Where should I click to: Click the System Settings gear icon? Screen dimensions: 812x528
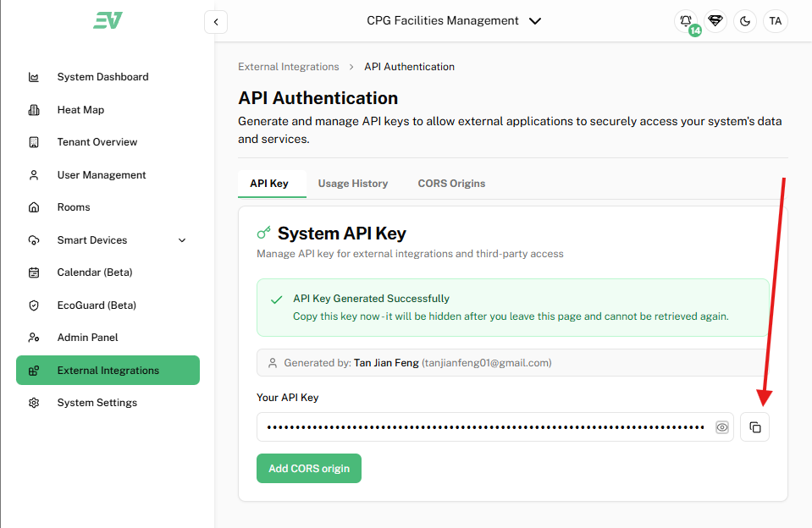tap(34, 403)
